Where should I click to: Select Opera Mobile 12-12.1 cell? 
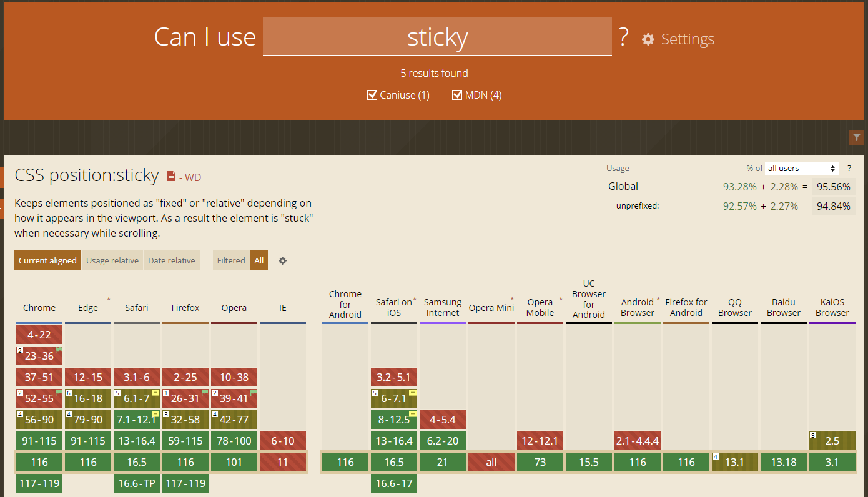(x=540, y=441)
